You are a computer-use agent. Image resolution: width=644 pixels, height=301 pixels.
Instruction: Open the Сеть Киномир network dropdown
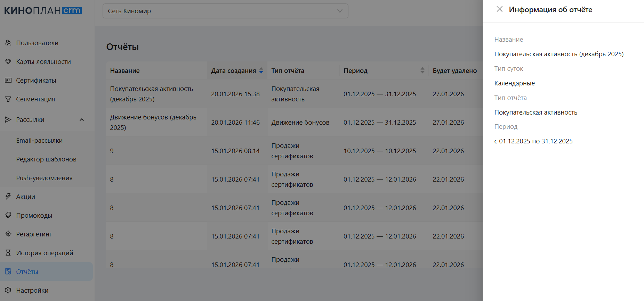(x=225, y=11)
